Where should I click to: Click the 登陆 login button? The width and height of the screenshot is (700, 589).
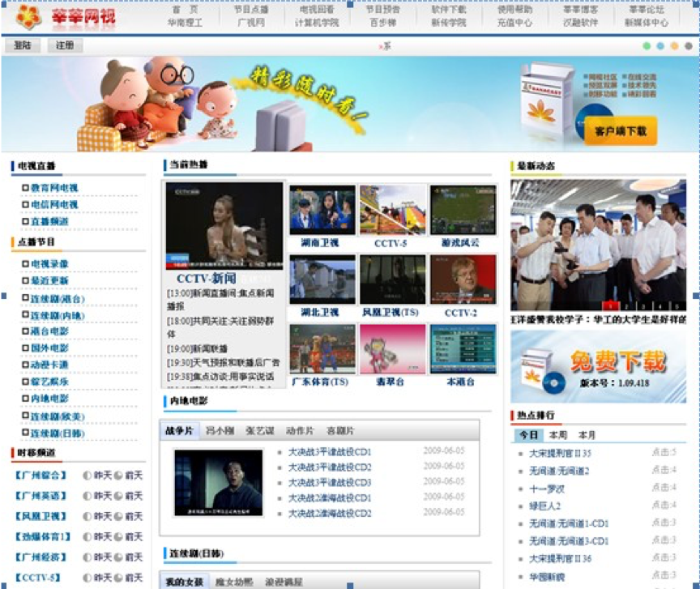point(23,45)
